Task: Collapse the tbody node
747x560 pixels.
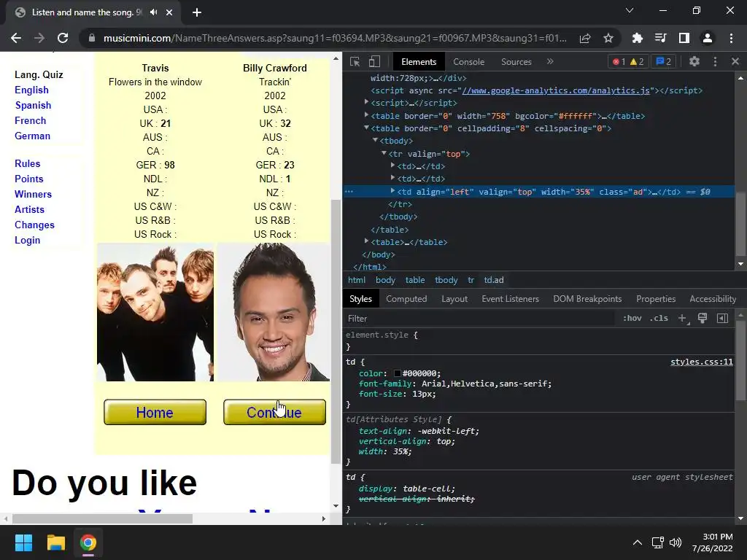Action: click(x=376, y=140)
